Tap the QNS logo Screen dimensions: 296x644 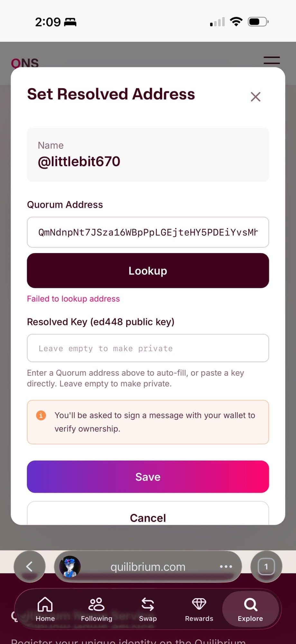click(x=25, y=63)
